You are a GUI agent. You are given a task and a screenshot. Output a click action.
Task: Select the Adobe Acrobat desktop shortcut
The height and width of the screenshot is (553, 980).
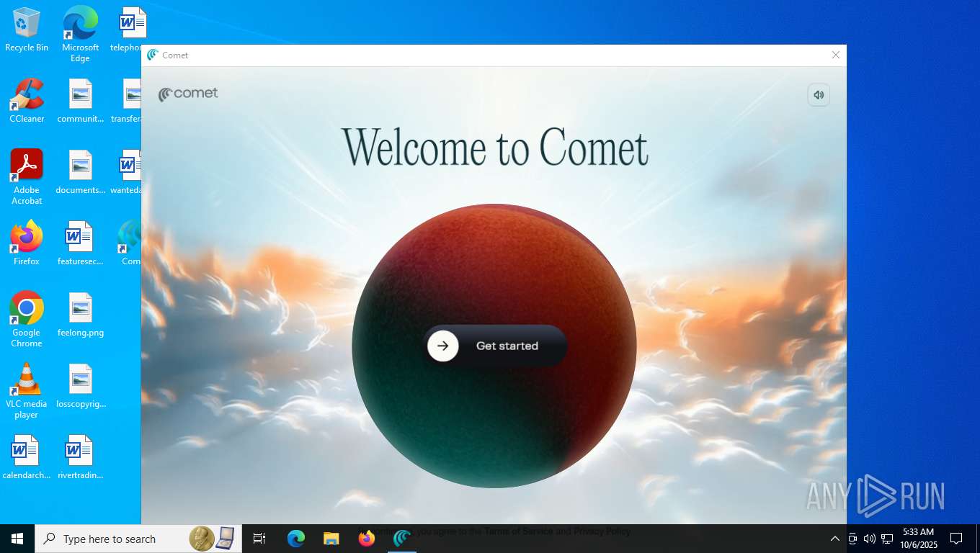pyautogui.click(x=27, y=177)
